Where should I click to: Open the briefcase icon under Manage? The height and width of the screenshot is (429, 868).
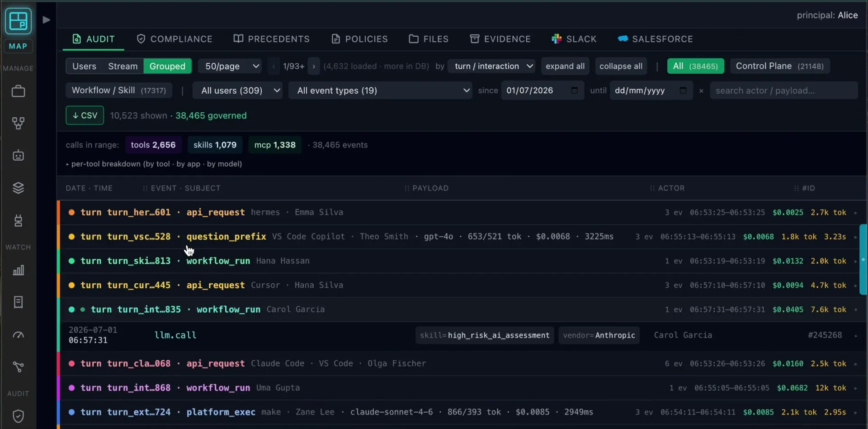(18, 91)
